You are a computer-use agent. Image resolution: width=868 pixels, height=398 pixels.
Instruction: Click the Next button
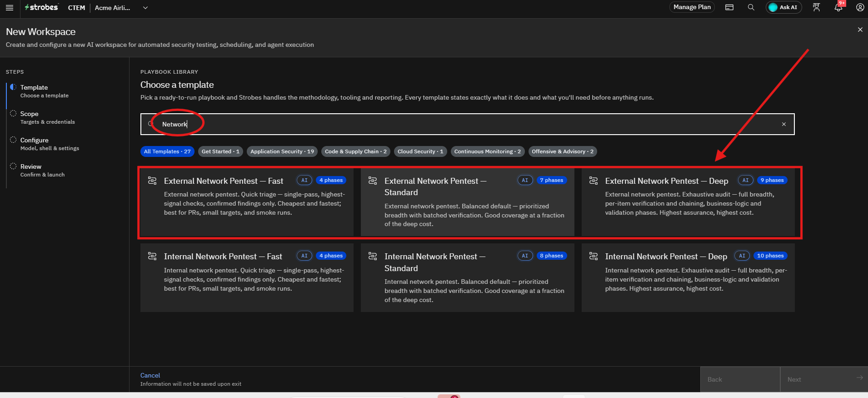tap(824, 379)
